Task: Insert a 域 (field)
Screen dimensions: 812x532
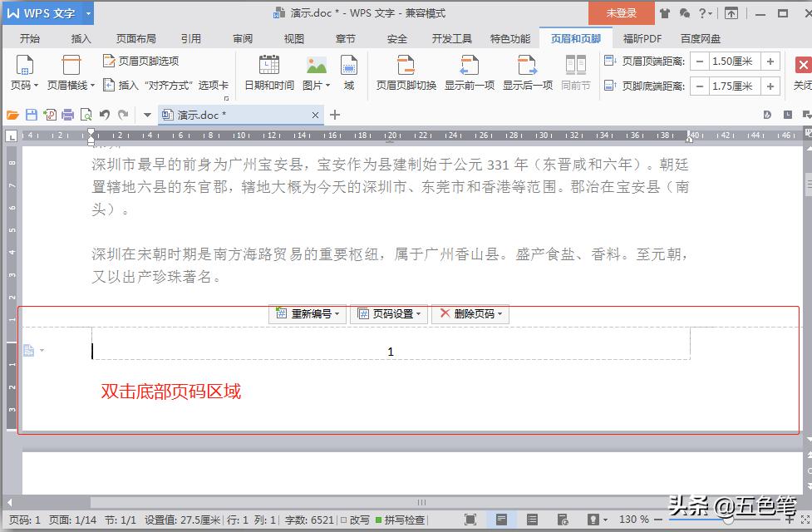Action: coord(349,71)
